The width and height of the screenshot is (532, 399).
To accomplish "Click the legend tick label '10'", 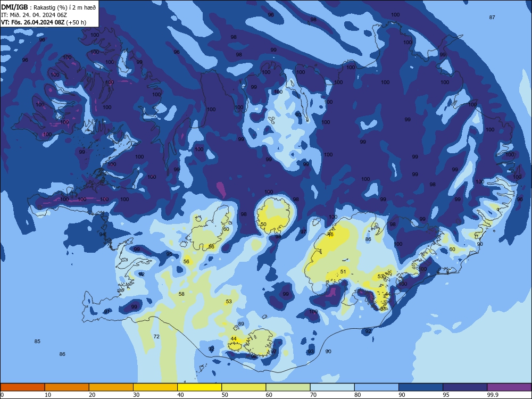I will coord(48,395).
